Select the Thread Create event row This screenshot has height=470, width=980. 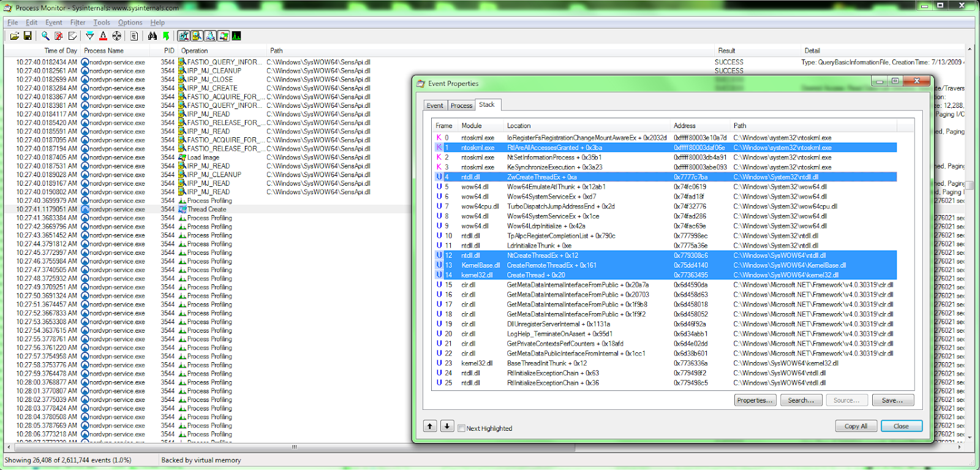(208, 209)
